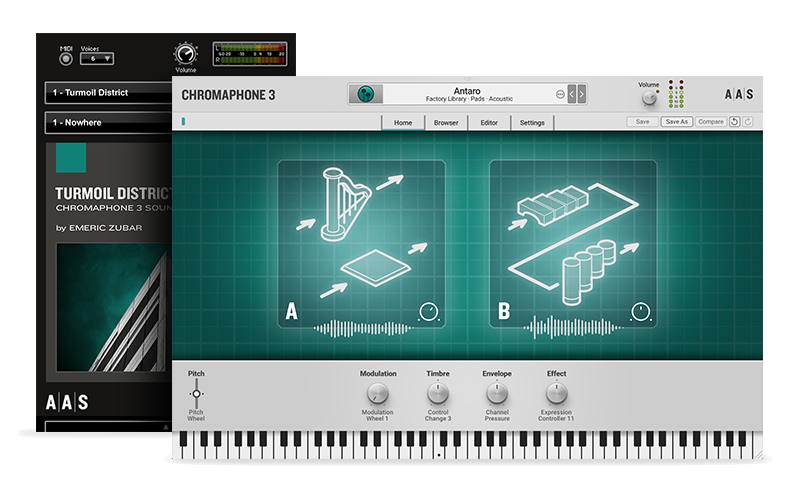The width and height of the screenshot is (800, 500).
Task: Click the AAS logo in Chromaphone header
Action: (x=739, y=95)
